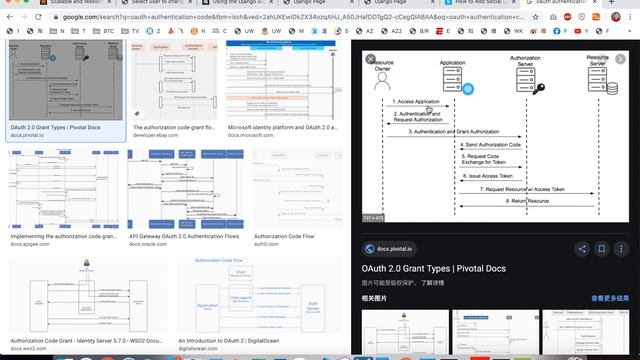Select the 'Authorization Code Grant - Identity Server' image
640x360 pixels.
click(88, 295)
